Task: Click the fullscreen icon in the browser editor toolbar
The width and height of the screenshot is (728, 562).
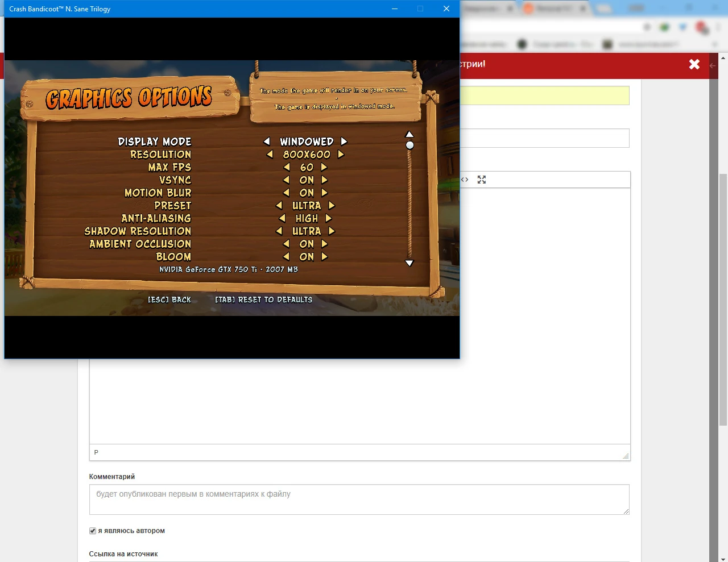Action: click(x=482, y=180)
